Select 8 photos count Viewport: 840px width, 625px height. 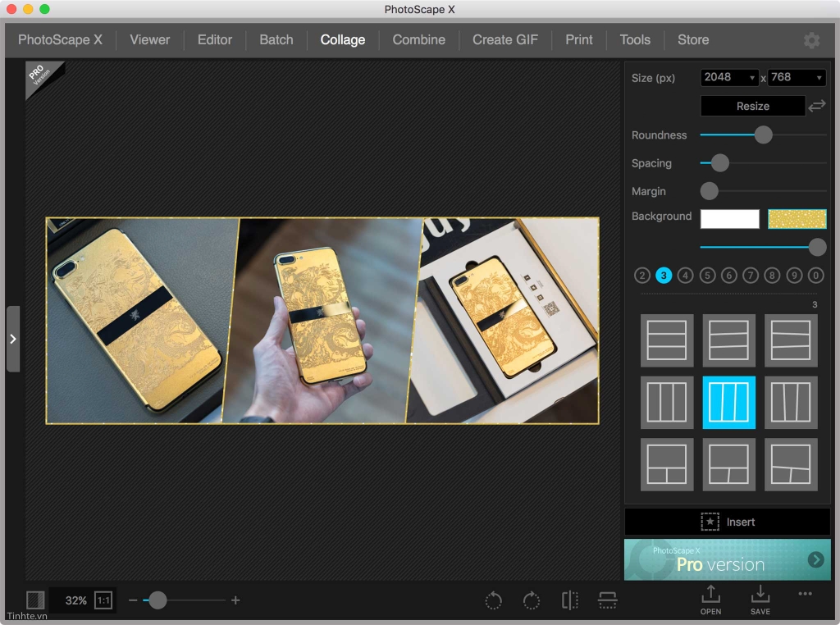772,276
